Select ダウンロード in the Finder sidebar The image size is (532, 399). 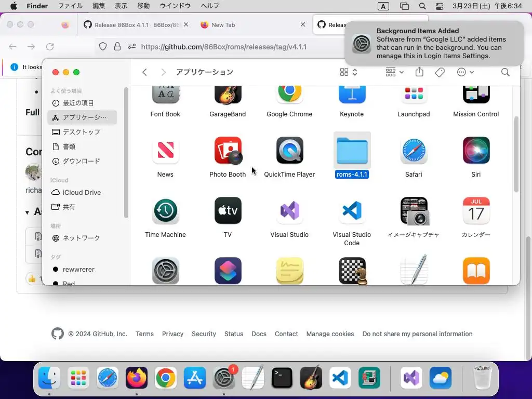coord(83,161)
